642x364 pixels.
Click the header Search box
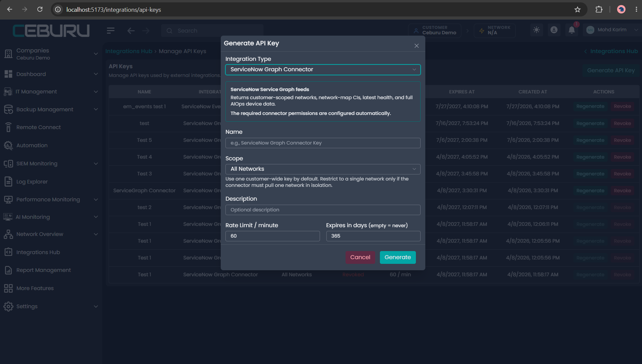click(x=212, y=31)
